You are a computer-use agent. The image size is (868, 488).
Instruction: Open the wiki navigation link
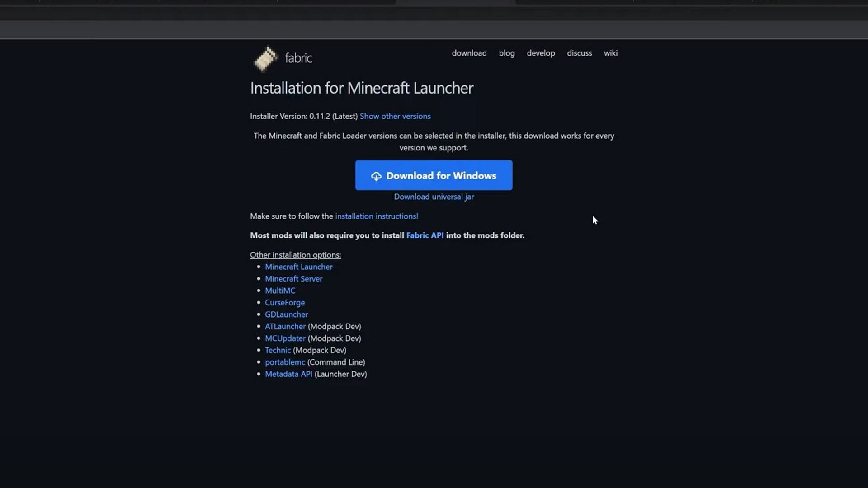pos(610,52)
